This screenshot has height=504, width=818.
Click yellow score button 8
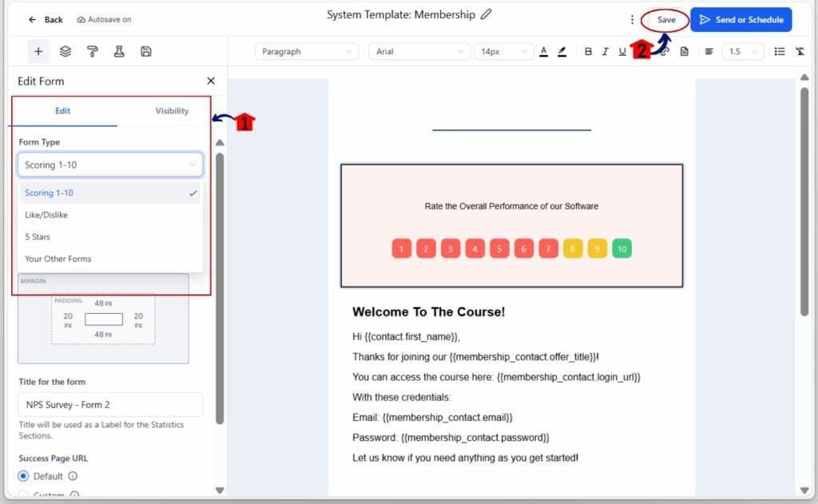pos(573,249)
